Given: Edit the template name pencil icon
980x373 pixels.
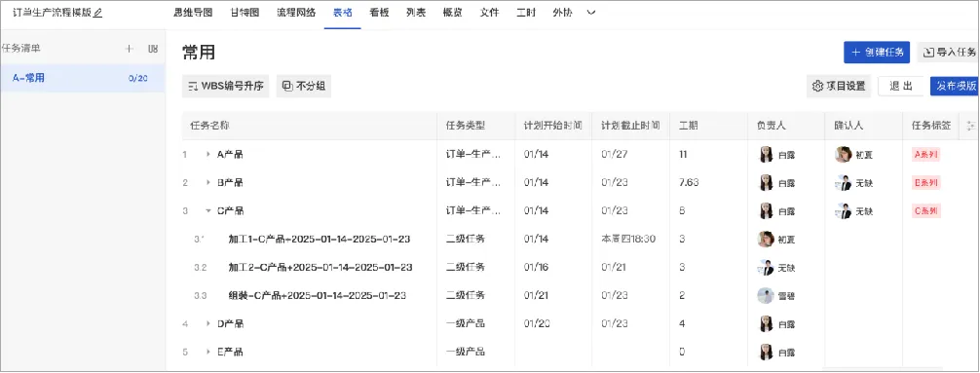Looking at the screenshot, I should click(97, 13).
